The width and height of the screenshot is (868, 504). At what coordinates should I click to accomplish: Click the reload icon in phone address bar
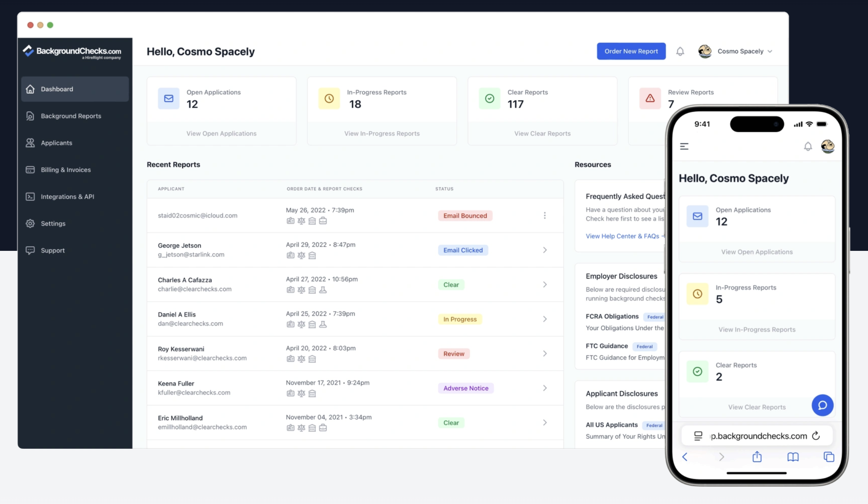(816, 436)
